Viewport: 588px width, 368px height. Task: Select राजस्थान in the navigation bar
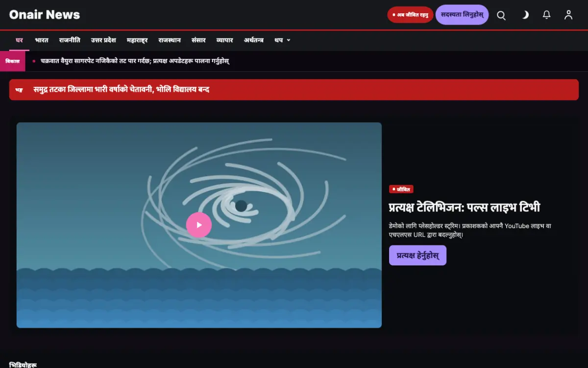(x=170, y=40)
